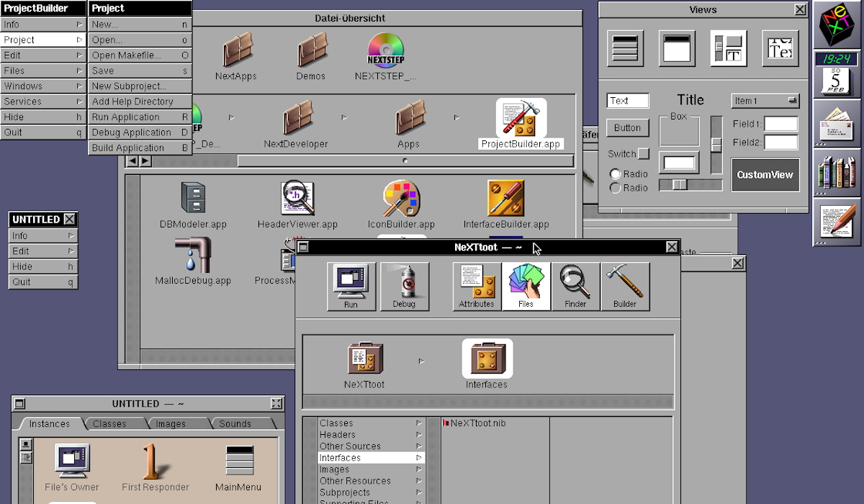This screenshot has width=864, height=504.
Task: Expand Classes in NeXTtoot file browser
Action: click(x=372, y=423)
